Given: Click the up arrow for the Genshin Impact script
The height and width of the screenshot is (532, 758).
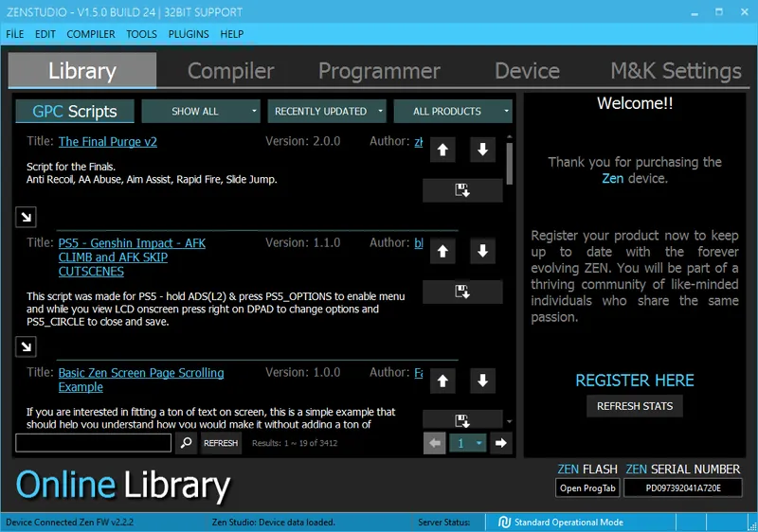Looking at the screenshot, I should (x=442, y=251).
